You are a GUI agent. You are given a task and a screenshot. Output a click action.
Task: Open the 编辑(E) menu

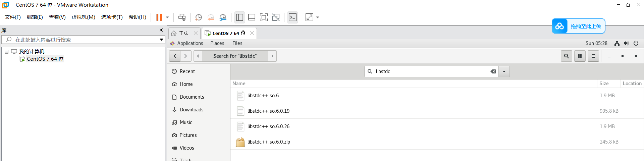coord(35,17)
